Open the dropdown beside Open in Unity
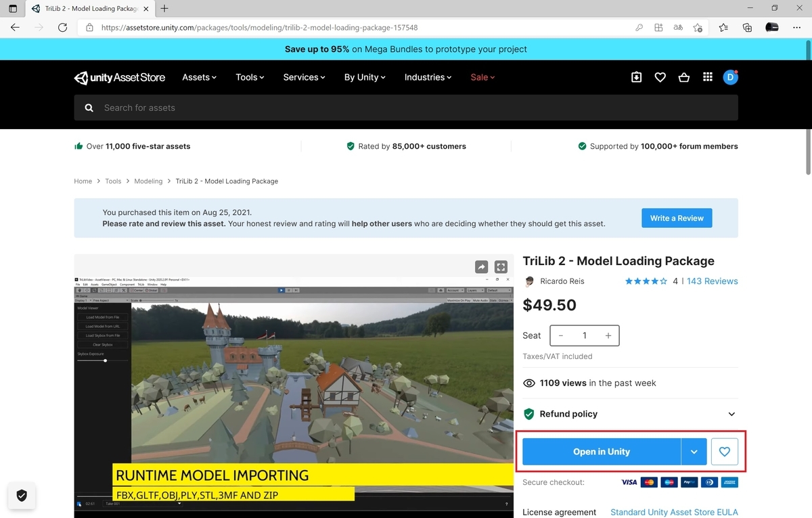Image resolution: width=812 pixels, height=518 pixels. coord(694,452)
